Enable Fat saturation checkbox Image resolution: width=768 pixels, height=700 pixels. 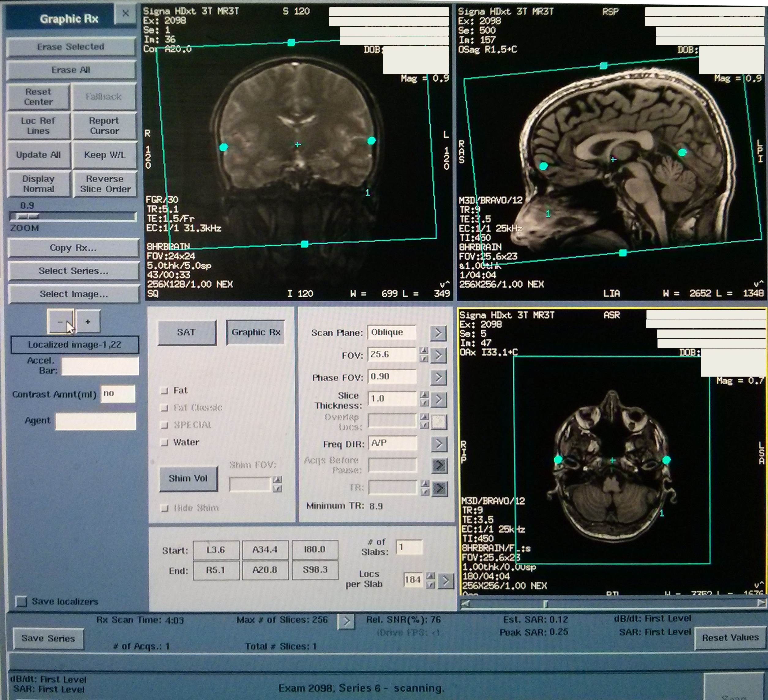165,390
